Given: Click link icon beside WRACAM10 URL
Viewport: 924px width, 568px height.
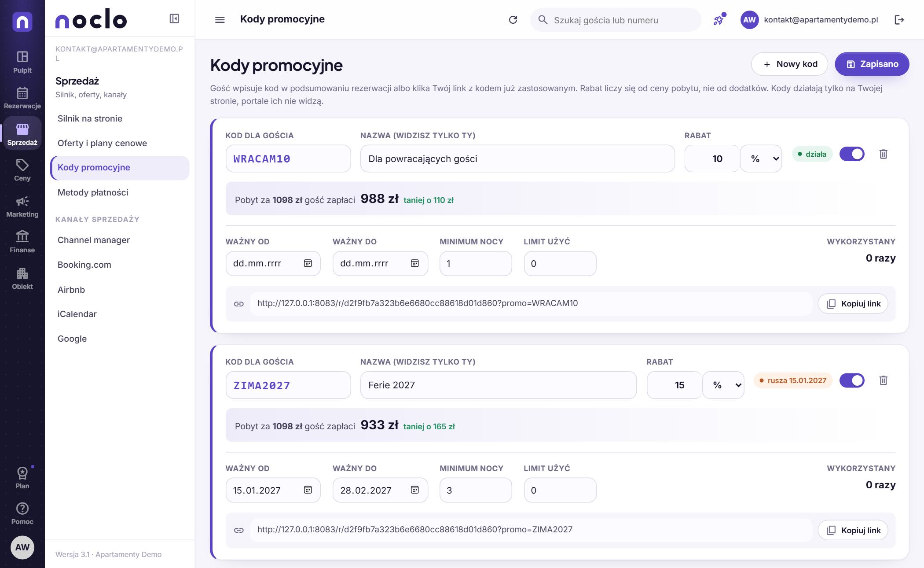Looking at the screenshot, I should tap(239, 304).
